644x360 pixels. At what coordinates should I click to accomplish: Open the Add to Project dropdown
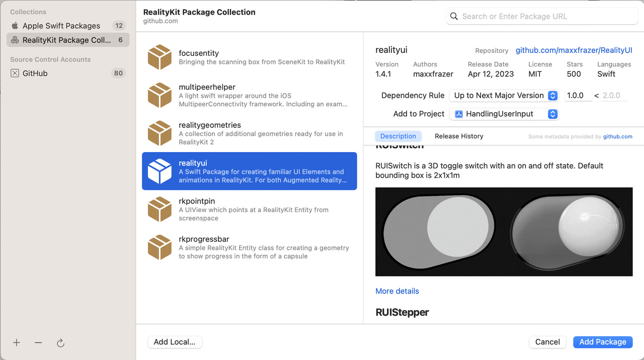[504, 114]
